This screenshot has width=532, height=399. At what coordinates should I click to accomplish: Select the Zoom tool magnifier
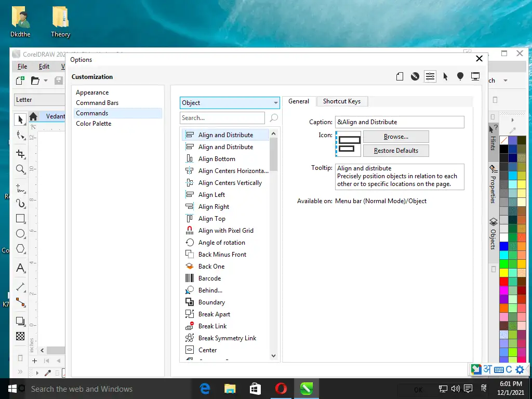coord(20,169)
